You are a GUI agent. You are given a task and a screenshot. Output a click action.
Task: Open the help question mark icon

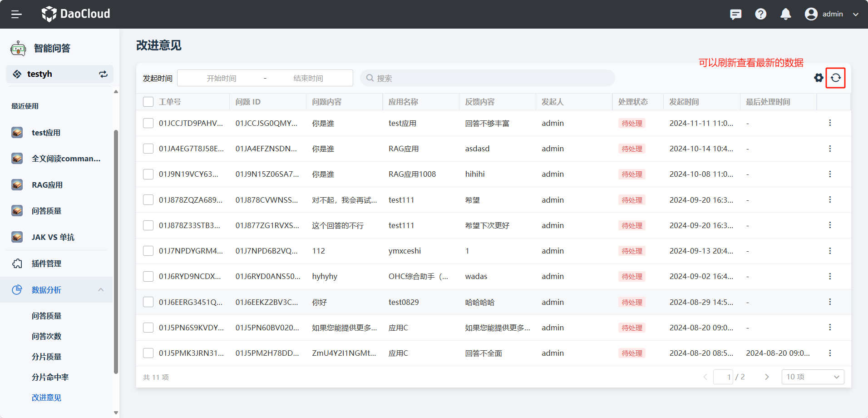coord(760,14)
